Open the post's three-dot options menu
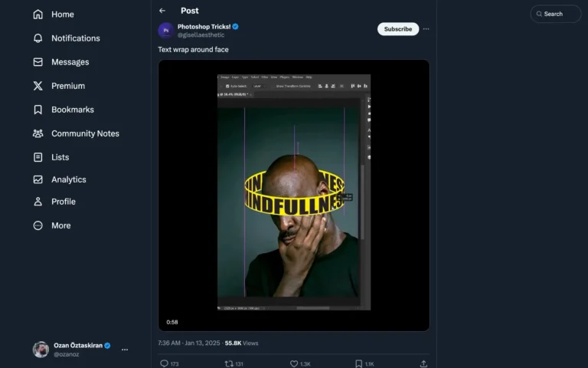588x368 pixels. point(426,29)
